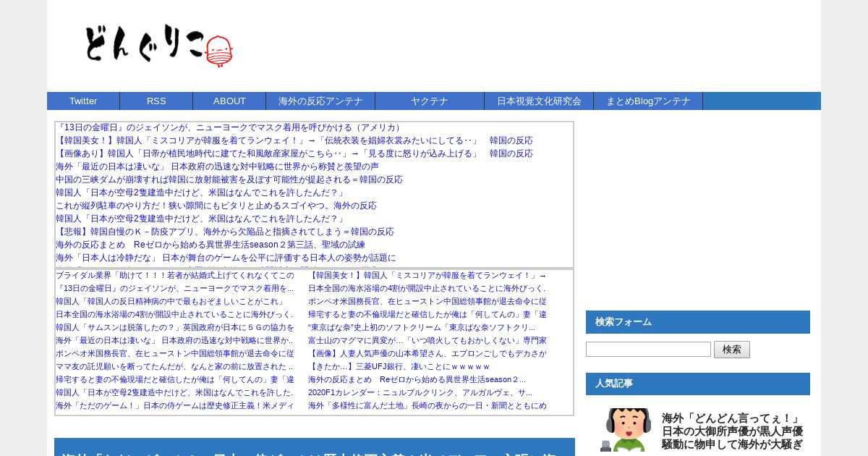Open link 海外「ただのゲーム！」日本の侍ゲームは歴史修正主義

coord(175,405)
